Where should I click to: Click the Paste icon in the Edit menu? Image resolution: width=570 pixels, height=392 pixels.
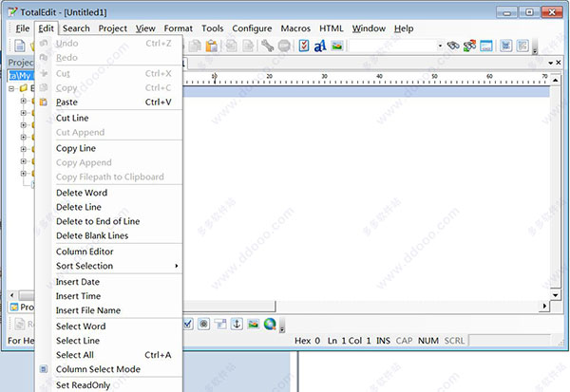pyautogui.click(x=44, y=103)
